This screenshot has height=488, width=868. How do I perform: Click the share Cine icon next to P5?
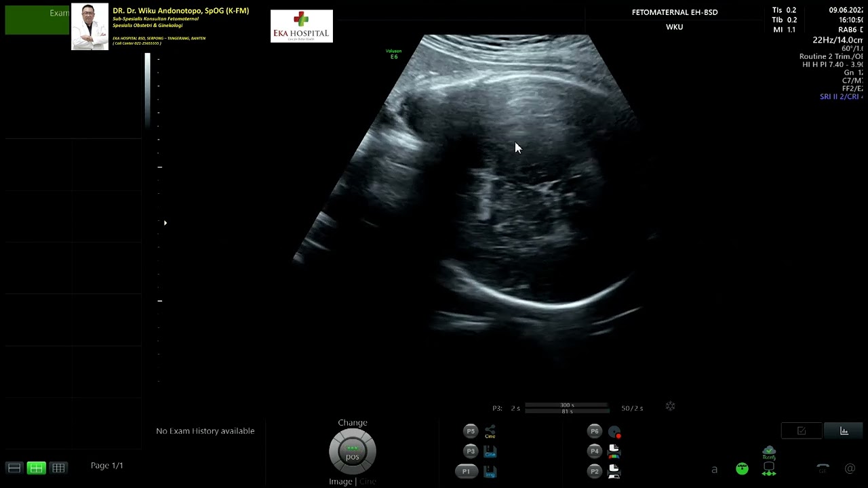coord(490,432)
